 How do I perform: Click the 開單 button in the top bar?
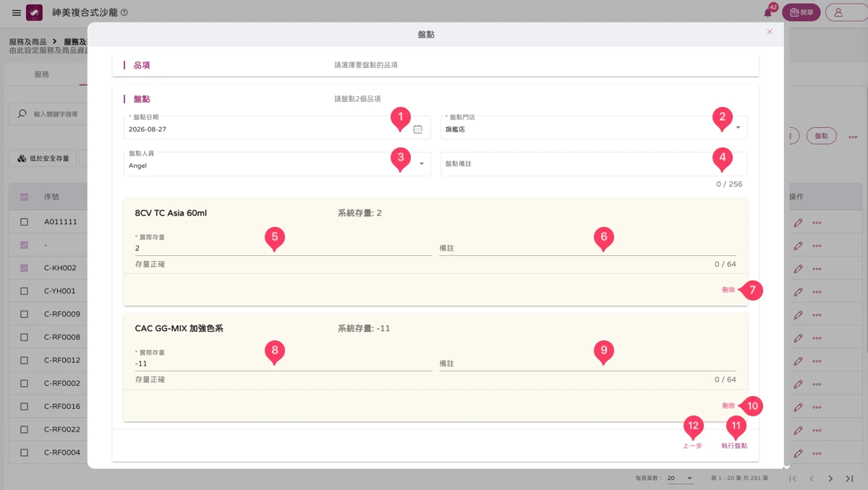click(x=801, y=12)
